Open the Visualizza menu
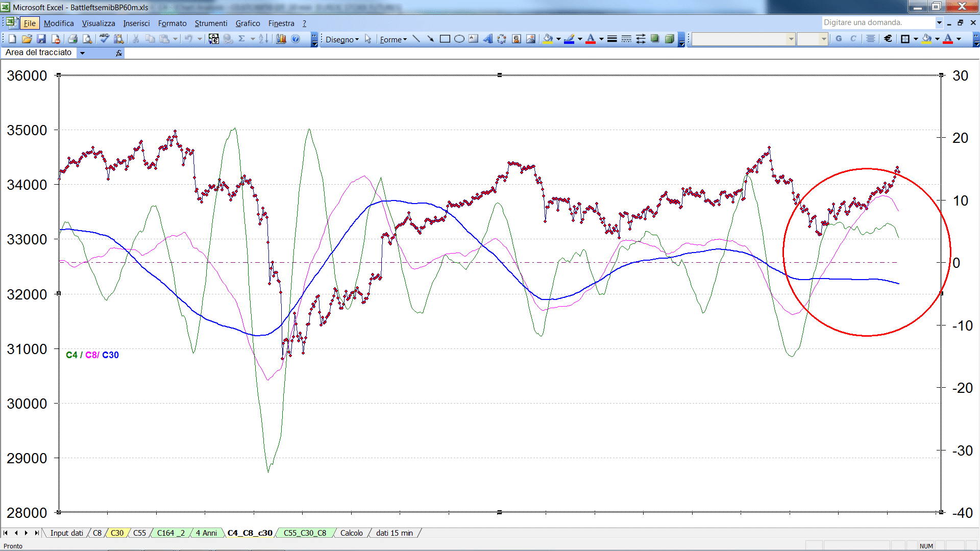This screenshot has width=980, height=551. tap(99, 23)
